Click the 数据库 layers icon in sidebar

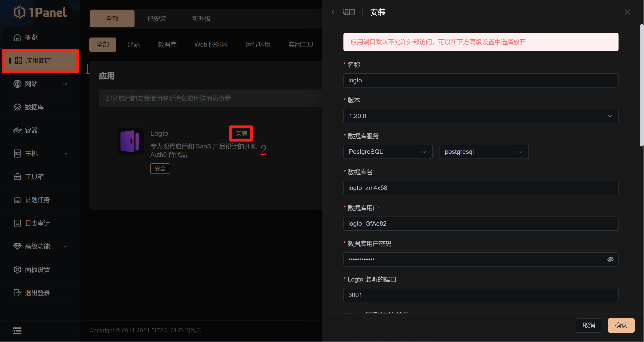pos(17,107)
